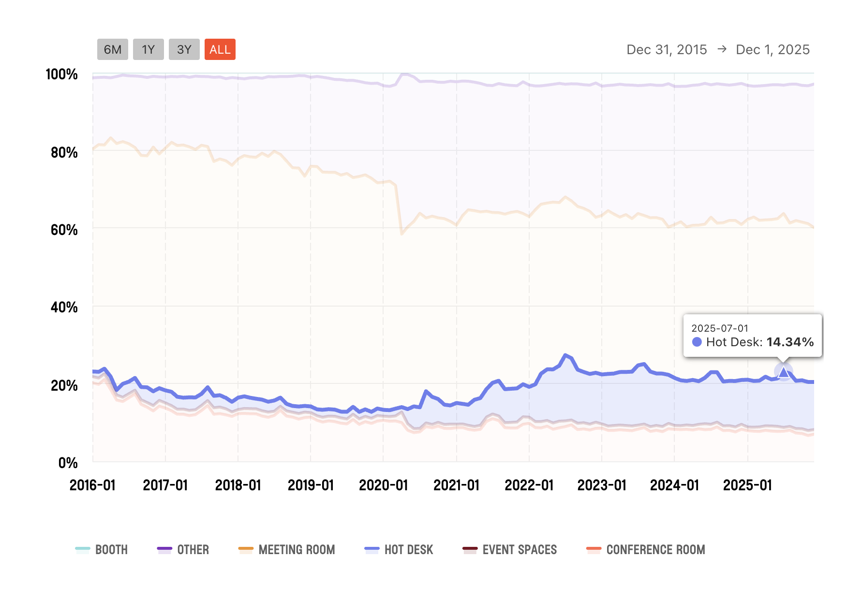Screen dimensions: 862x616
Task: Click the start date Dec 31, 2015
Action: tap(667, 49)
